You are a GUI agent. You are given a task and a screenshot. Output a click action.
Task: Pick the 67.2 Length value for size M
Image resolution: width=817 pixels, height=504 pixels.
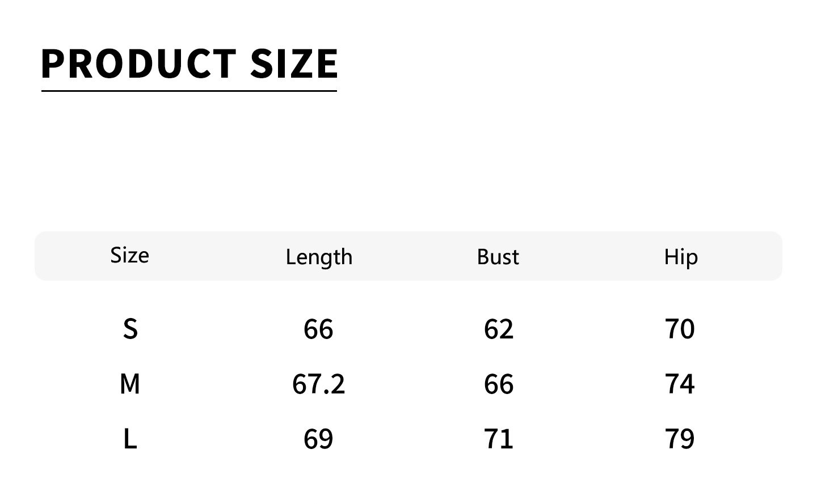click(318, 384)
